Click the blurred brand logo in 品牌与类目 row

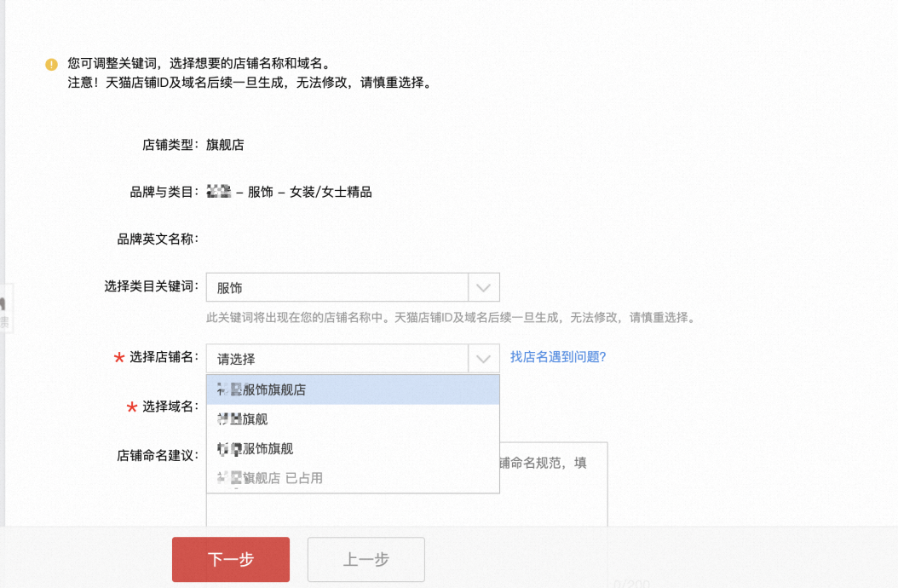click(218, 192)
